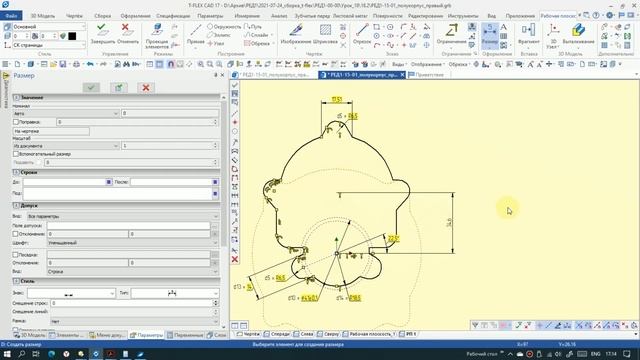Open Windows taskbar search
The width and height of the screenshot is (640, 360).
(22, 354)
